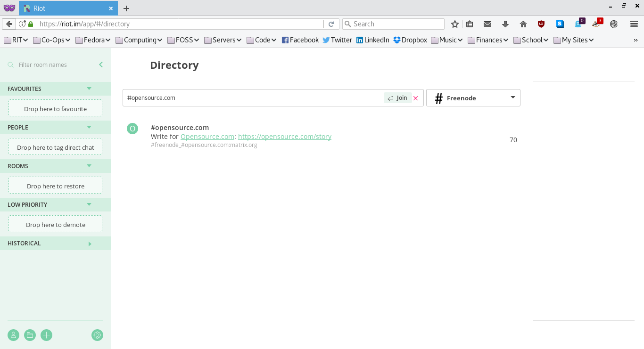Viewport: 644px width, 349px height.
Task: Open the Twitter bookmark
Action: (x=338, y=40)
